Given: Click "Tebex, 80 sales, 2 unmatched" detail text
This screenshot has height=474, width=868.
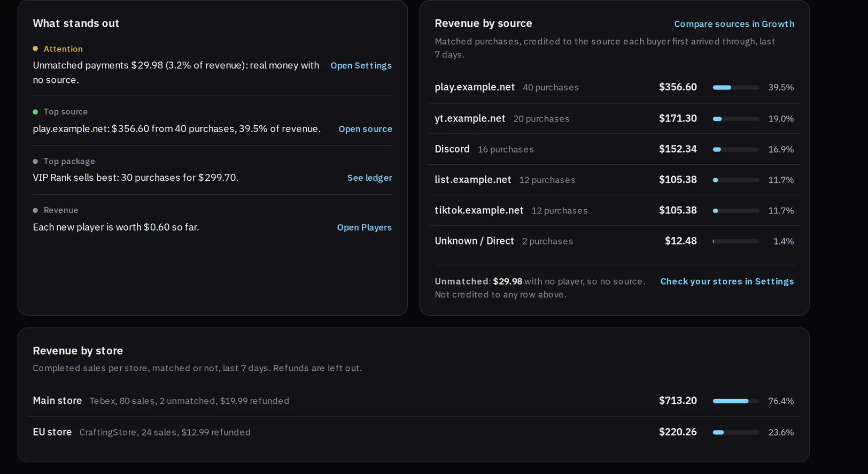Looking at the screenshot, I should click(152, 401).
